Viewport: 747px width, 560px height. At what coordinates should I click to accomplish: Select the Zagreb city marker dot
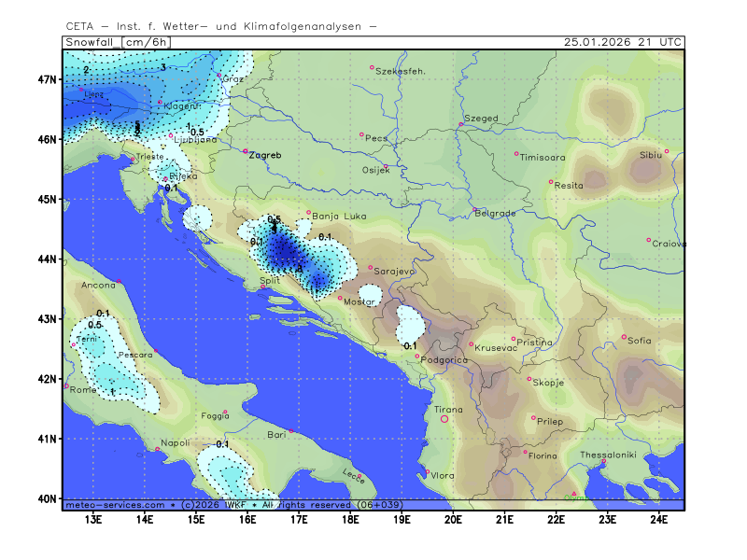pos(246,151)
